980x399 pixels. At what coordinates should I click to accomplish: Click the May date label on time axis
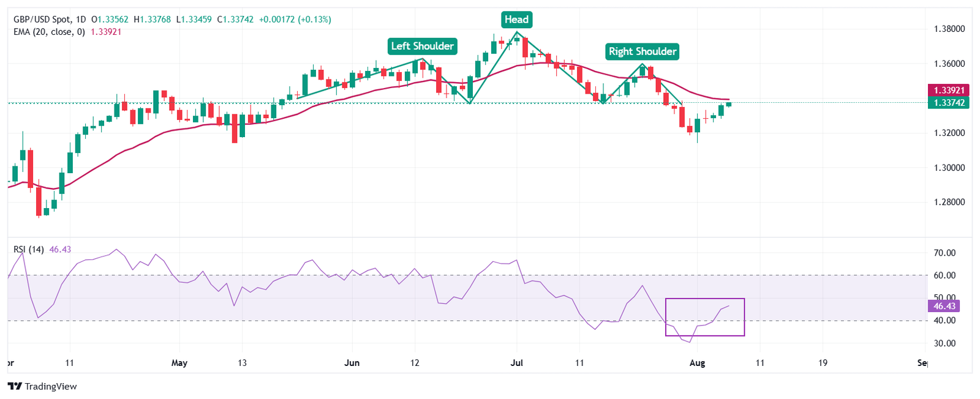179,363
